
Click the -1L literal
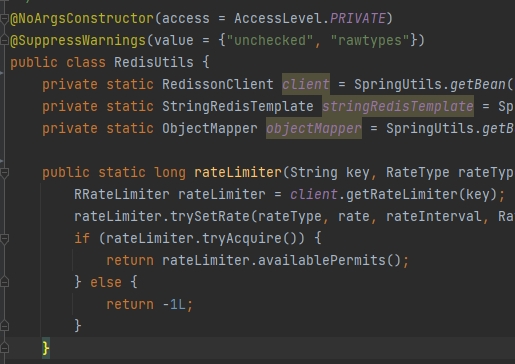174,304
